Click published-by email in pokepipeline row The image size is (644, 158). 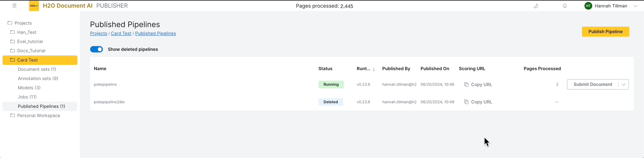(399, 84)
